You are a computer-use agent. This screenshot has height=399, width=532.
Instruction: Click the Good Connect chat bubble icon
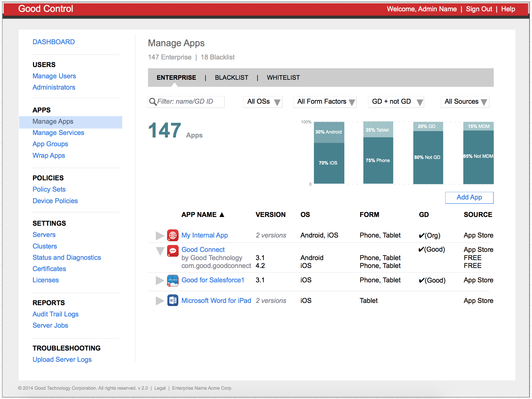(x=173, y=251)
